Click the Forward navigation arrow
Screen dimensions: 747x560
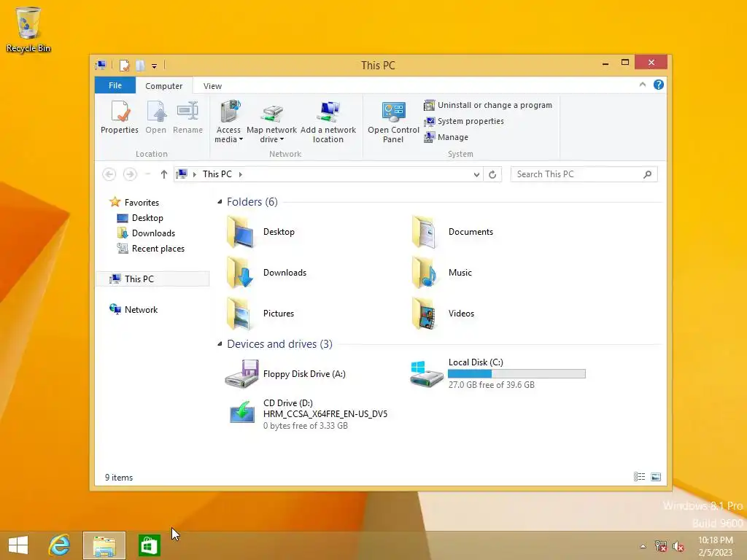[x=130, y=174]
